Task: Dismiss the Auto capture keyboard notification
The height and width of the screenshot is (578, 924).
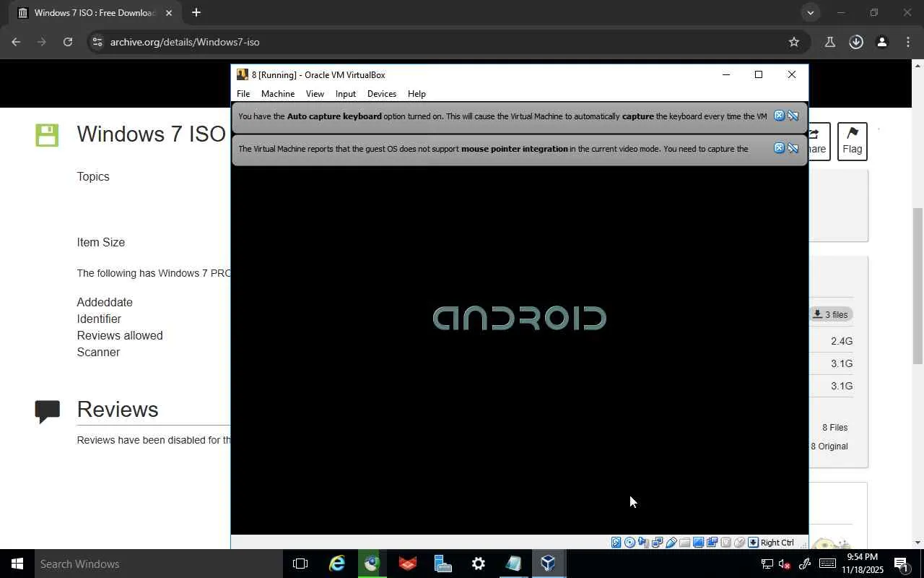Action: 779,116
